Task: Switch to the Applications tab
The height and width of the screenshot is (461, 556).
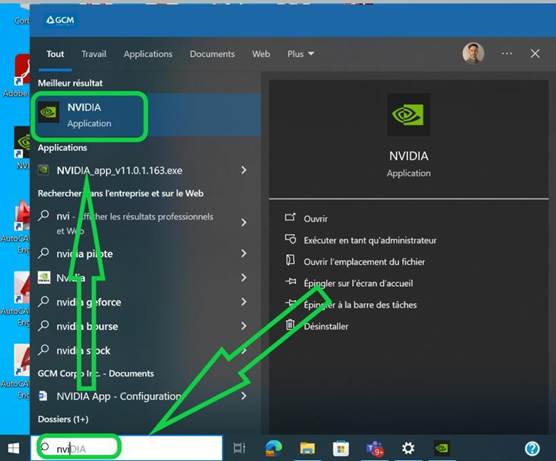Action: tap(148, 54)
